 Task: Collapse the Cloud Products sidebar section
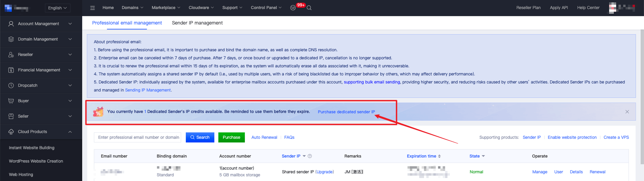coord(41,132)
